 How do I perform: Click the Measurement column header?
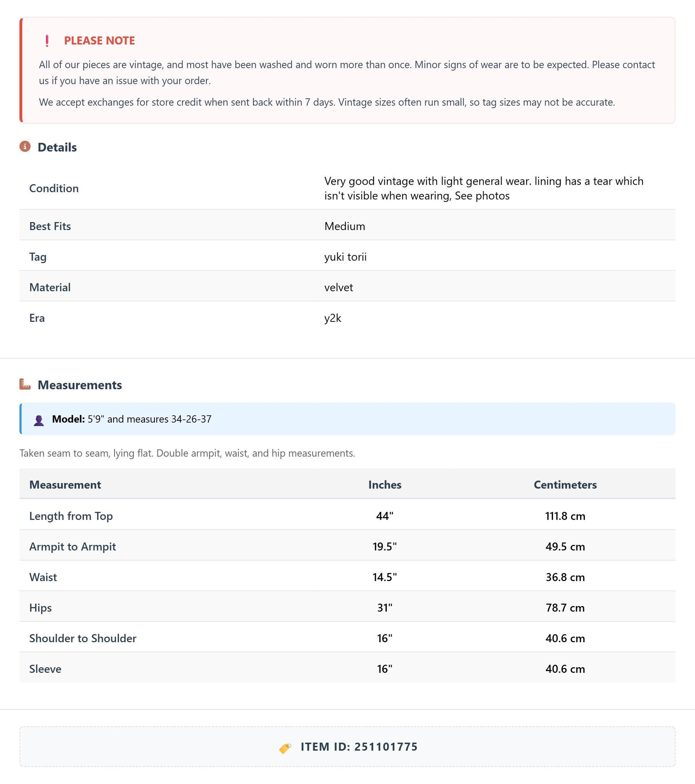65,484
